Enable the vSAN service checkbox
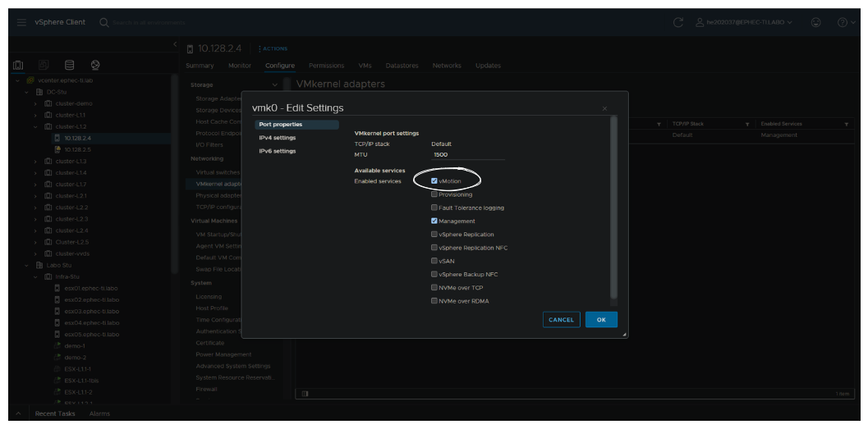This screenshot has height=429, width=868. [x=434, y=260]
